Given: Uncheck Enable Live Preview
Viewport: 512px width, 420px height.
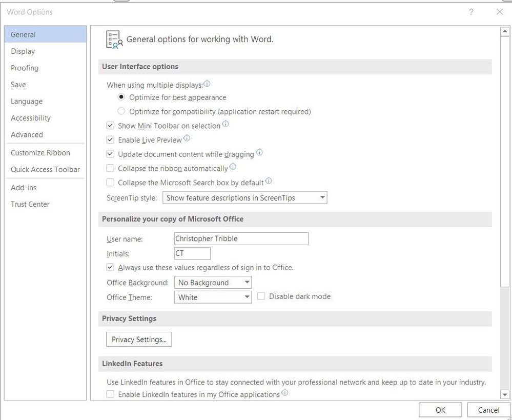Looking at the screenshot, I should click(x=110, y=140).
